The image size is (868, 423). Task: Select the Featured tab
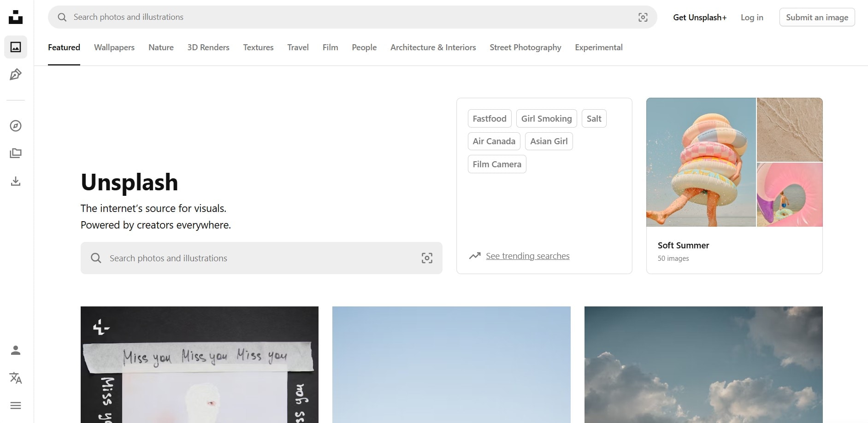coord(64,47)
